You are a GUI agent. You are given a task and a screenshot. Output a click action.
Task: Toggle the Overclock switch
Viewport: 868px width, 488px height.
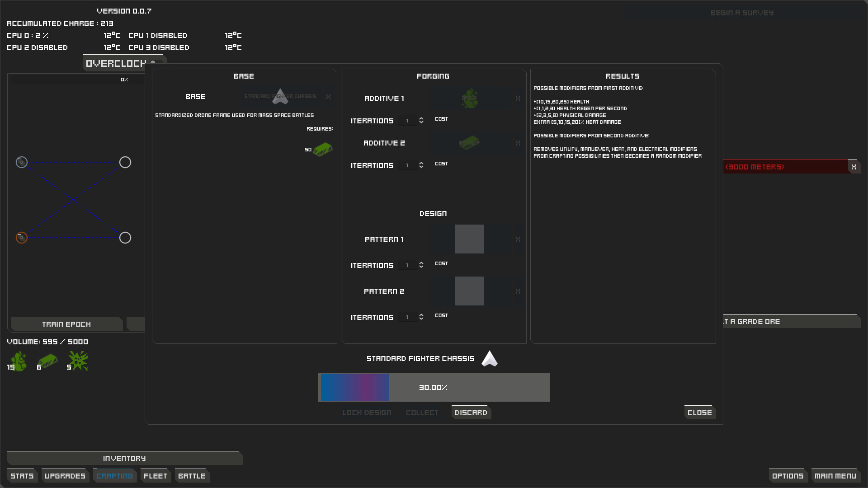(x=153, y=63)
